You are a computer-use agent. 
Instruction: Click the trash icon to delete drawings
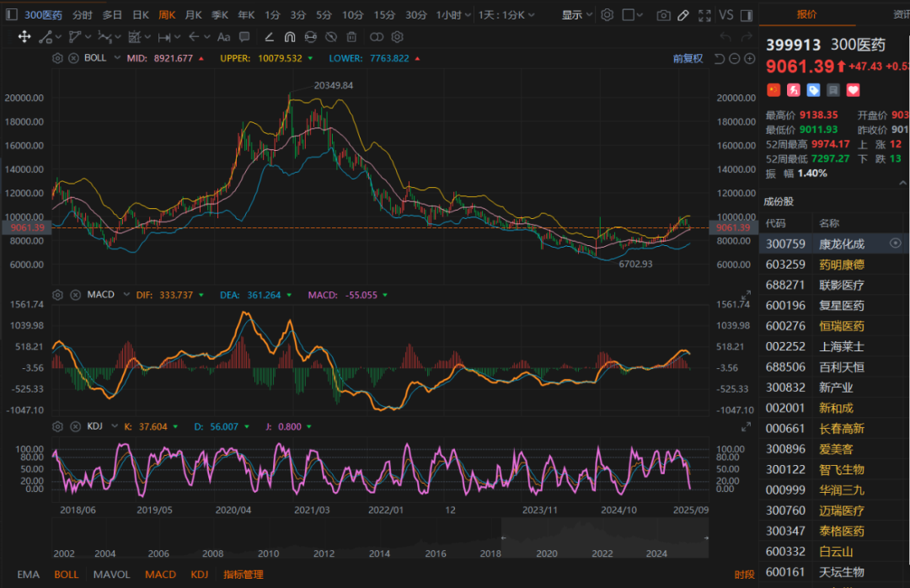coord(352,37)
